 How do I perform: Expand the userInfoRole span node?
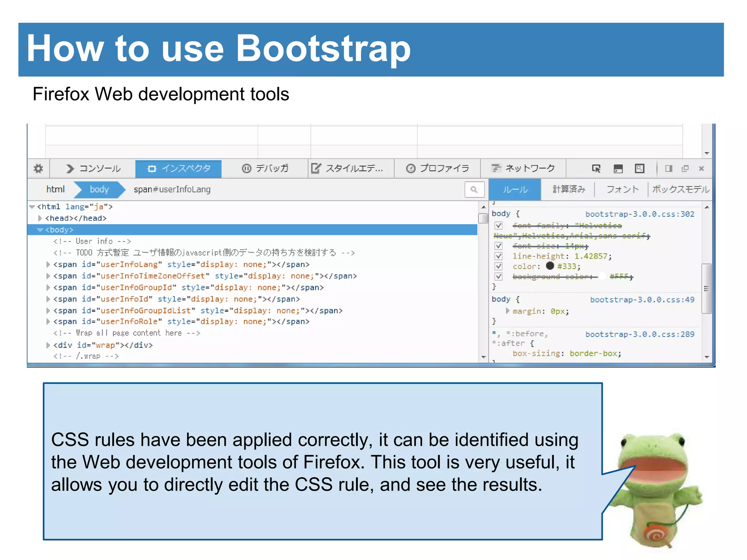(x=48, y=322)
